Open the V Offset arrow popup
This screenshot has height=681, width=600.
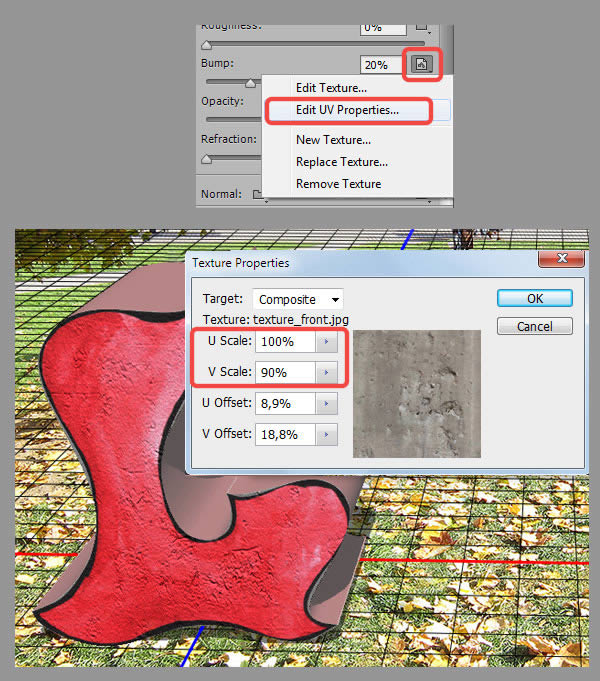click(x=326, y=434)
